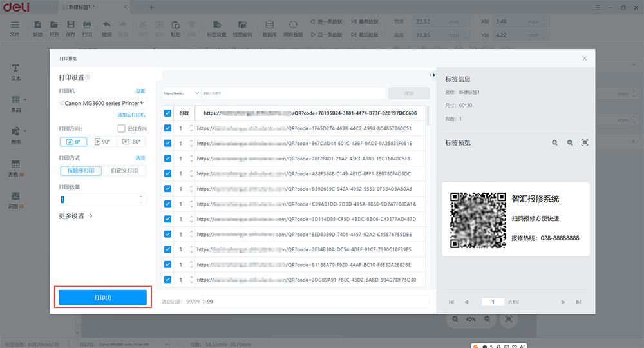Click the blue 打印(1) print button
This screenshot has width=644, height=348.
tap(102, 298)
